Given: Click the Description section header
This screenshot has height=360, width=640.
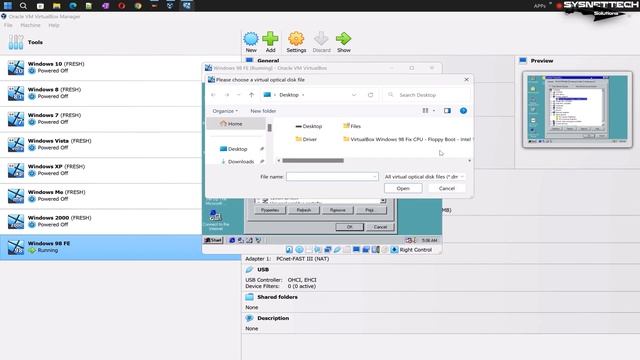Looking at the screenshot, I should 273,318.
